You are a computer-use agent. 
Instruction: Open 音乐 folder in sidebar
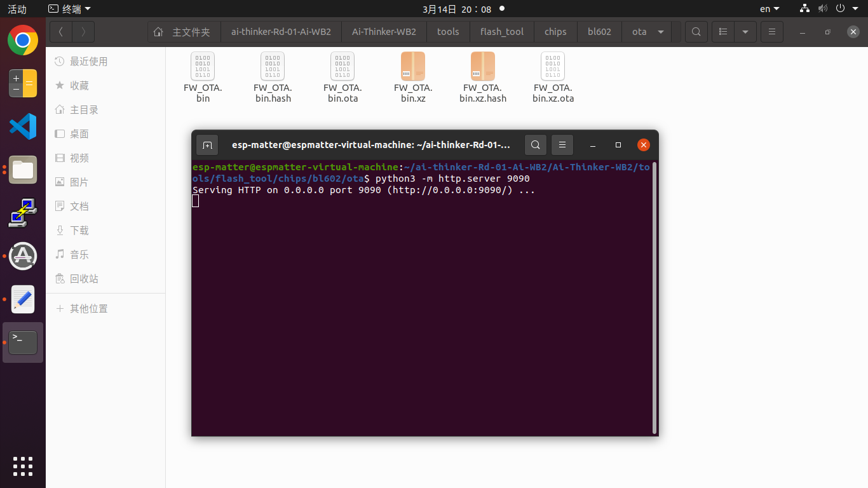(105, 255)
